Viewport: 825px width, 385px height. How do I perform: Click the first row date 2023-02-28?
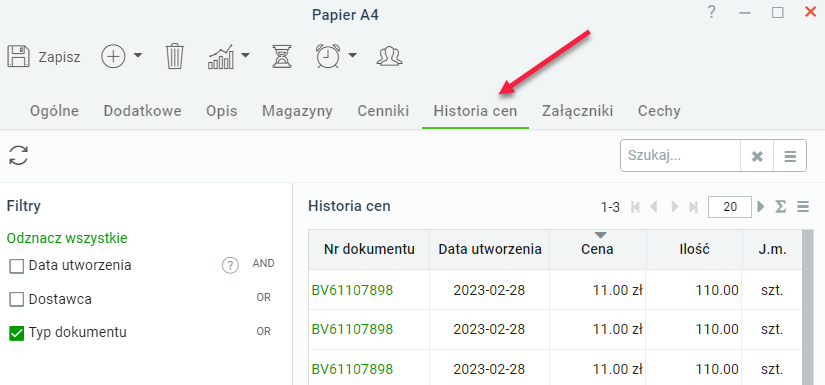(x=489, y=290)
